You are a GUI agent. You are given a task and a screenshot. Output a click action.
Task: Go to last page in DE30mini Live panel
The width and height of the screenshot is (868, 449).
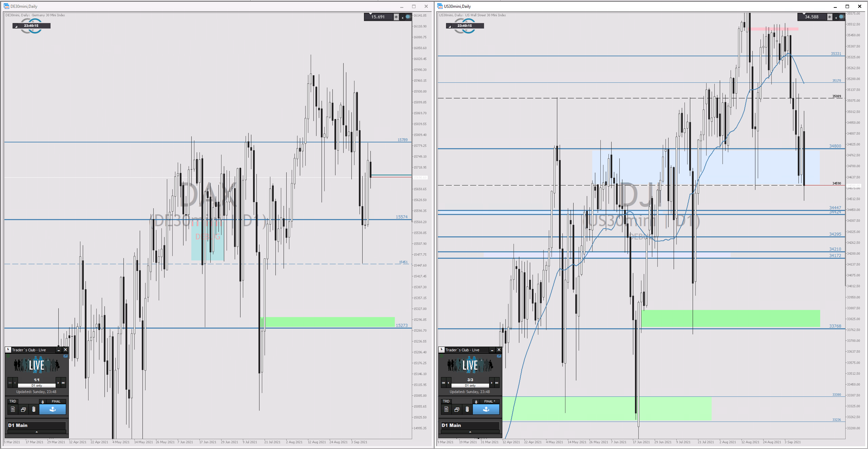pos(63,383)
